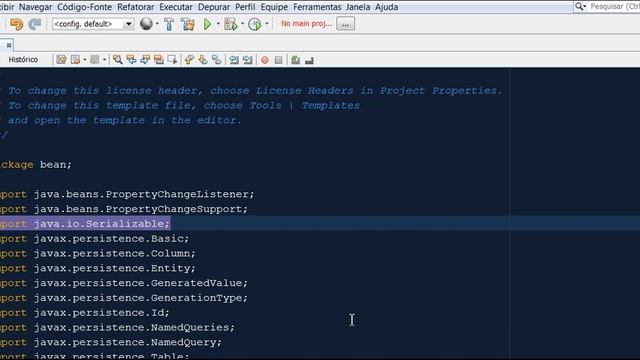This screenshot has height=360, width=640.
Task: Run project with the green play icon
Action: (x=207, y=24)
